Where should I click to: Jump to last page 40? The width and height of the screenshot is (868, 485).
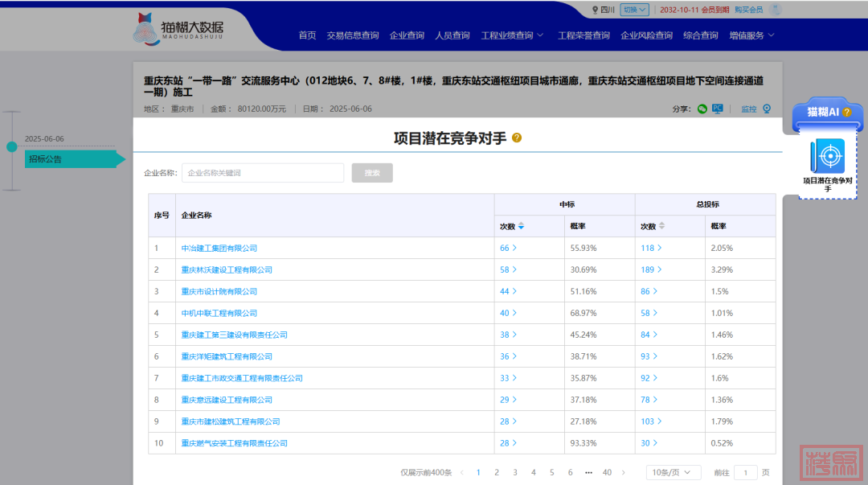coord(607,472)
